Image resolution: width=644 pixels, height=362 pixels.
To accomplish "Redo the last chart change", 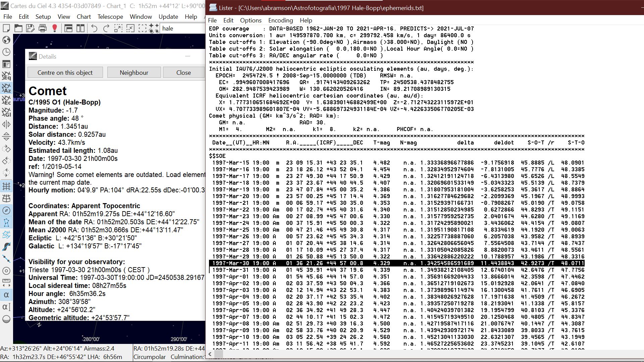I will click(106, 28).
